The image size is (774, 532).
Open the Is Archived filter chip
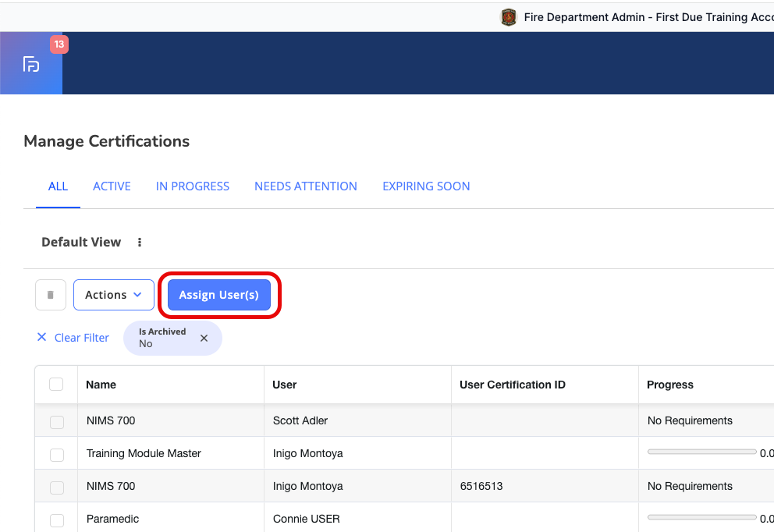tap(162, 339)
